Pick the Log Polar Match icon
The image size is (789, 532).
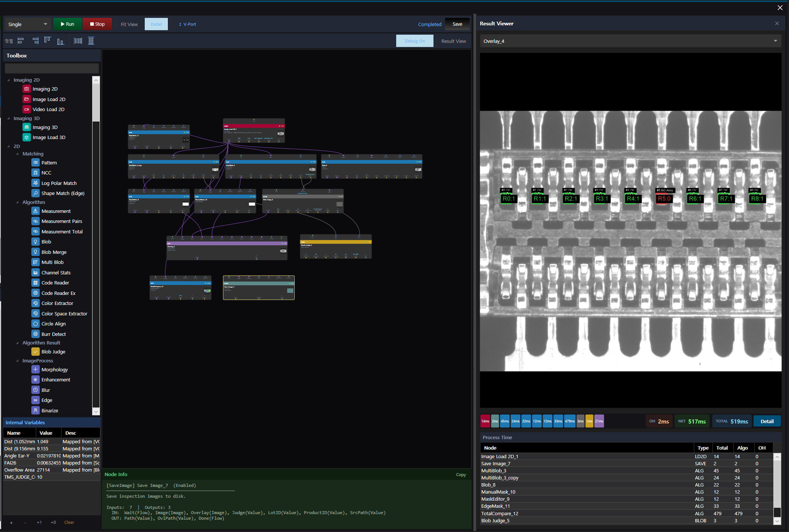pyautogui.click(x=35, y=183)
